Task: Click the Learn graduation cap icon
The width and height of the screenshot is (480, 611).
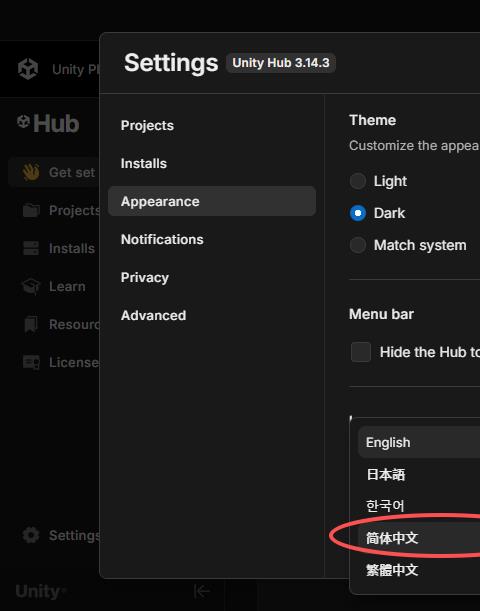Action: click(x=31, y=286)
